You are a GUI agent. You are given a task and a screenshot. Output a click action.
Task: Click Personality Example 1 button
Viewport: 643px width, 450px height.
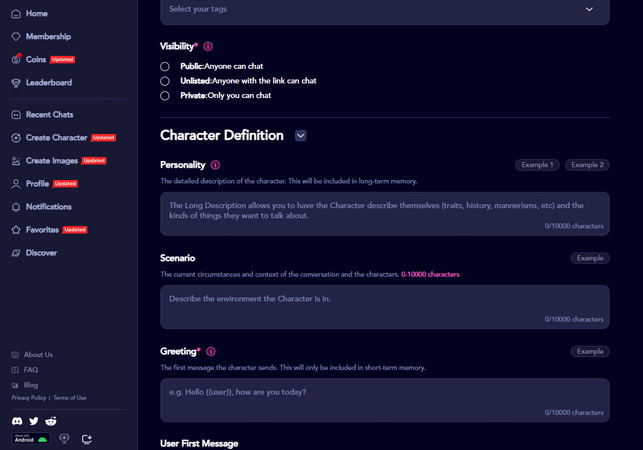(537, 165)
